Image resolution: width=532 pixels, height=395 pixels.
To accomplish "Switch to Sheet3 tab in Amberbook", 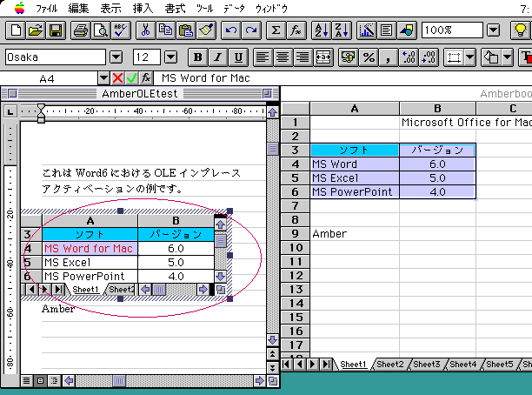I will pos(427,364).
